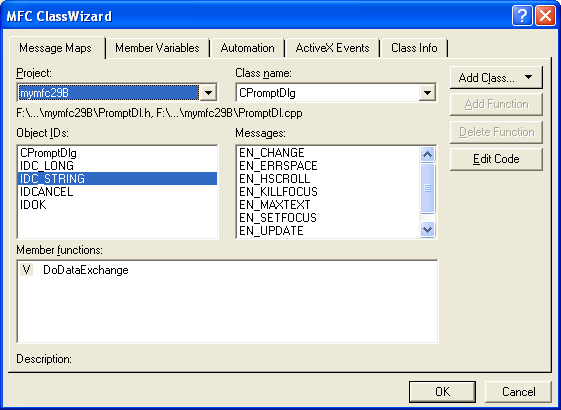Select IDC_LONG in Object IDs list

click(x=117, y=166)
